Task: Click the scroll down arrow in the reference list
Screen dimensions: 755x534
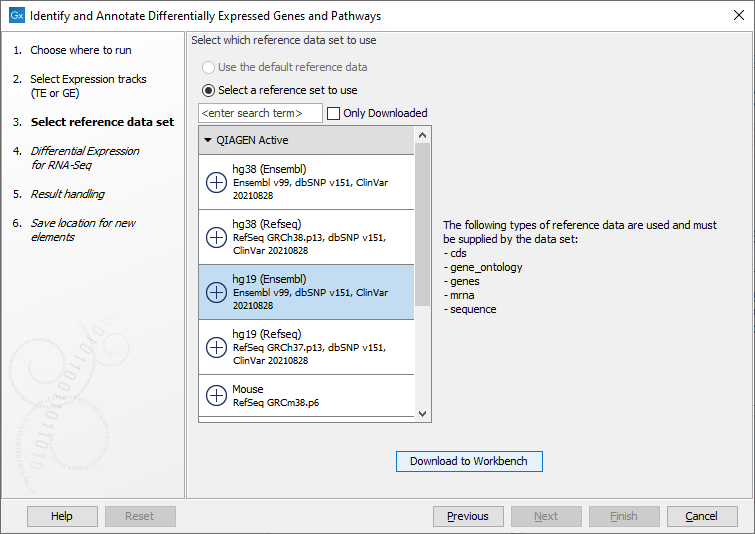Action: tap(423, 414)
